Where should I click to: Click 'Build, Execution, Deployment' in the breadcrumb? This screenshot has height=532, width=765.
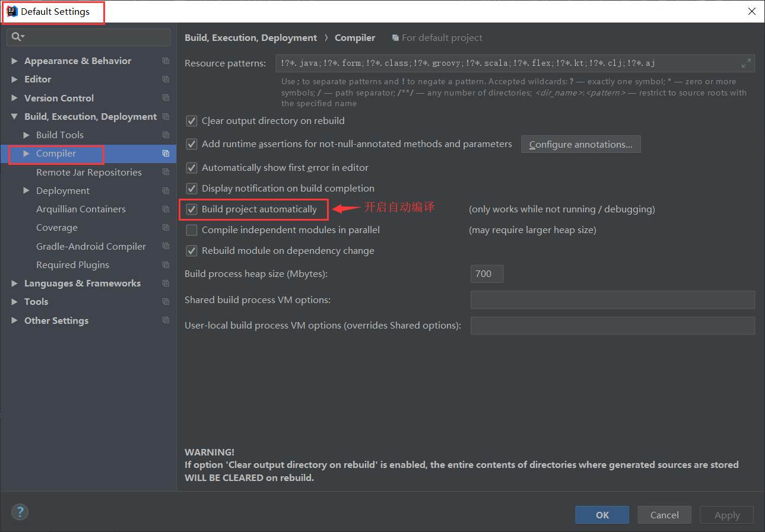tap(251, 38)
